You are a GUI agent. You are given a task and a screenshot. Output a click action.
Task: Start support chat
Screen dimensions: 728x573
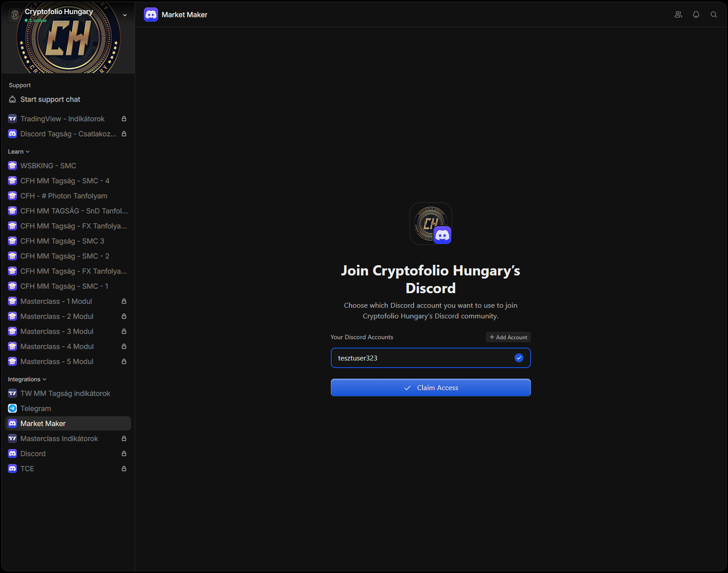(50, 99)
